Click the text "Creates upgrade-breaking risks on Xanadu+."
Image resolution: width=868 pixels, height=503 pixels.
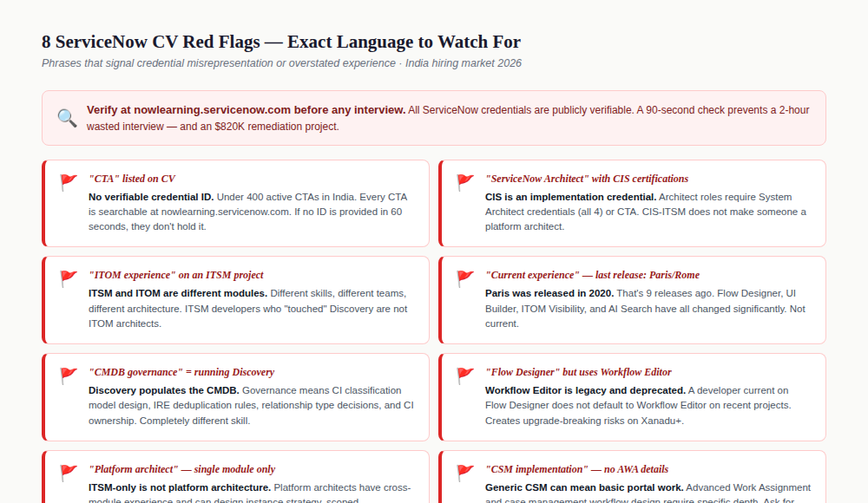click(584, 421)
